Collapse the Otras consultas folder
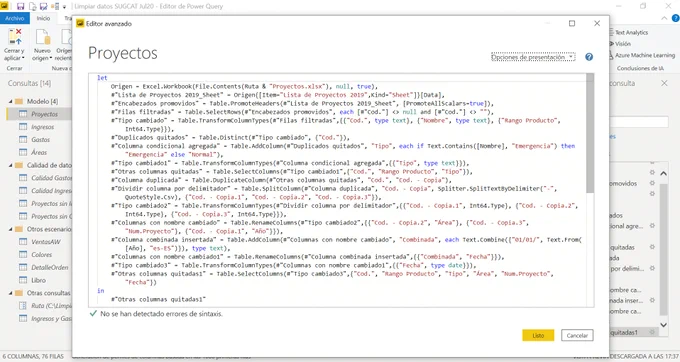680x362 pixels. pos(11,293)
